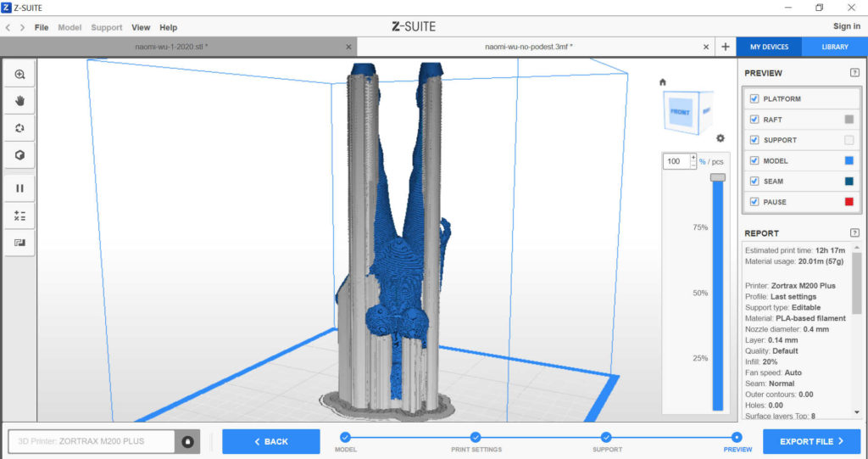Click EXPORT FILE button

(x=811, y=441)
